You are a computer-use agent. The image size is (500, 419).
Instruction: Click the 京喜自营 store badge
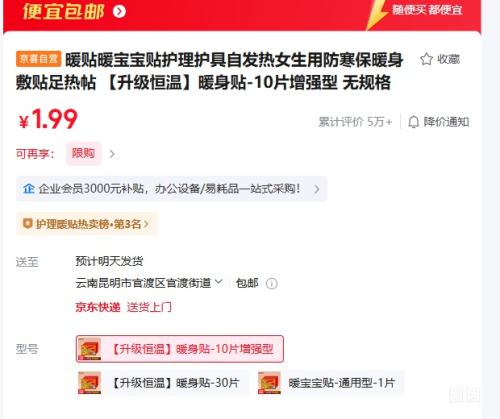pos(38,59)
